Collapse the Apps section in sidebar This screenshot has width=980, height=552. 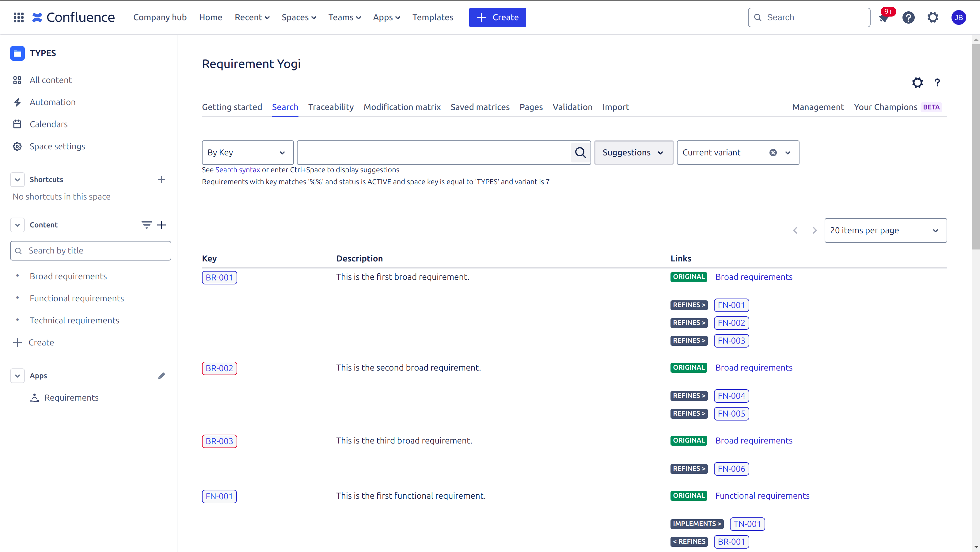(17, 376)
